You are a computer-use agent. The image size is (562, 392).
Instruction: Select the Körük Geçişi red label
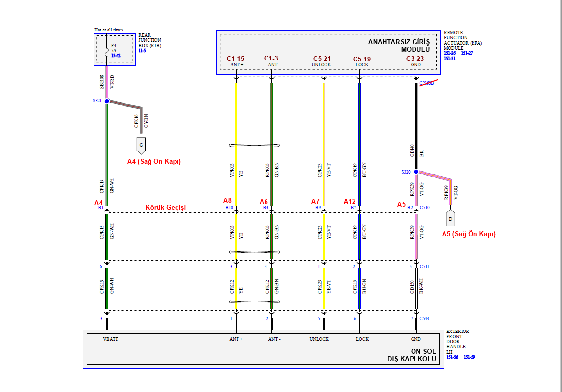click(166, 208)
